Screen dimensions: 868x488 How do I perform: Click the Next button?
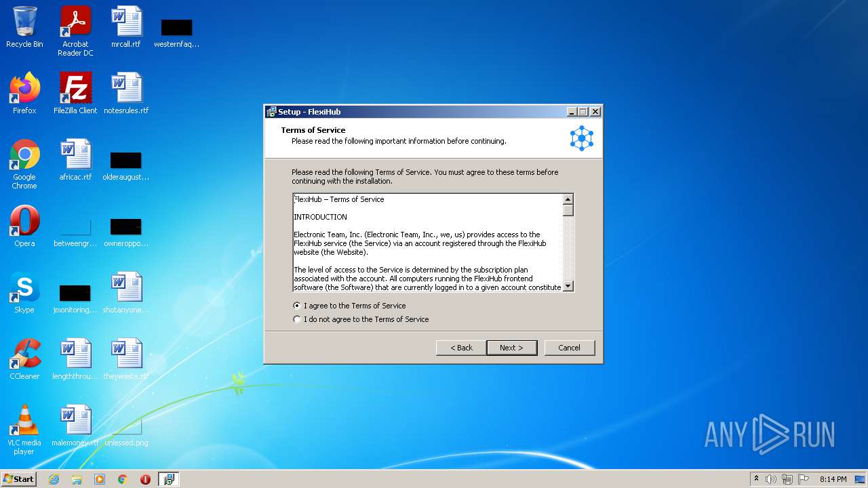[x=512, y=348]
